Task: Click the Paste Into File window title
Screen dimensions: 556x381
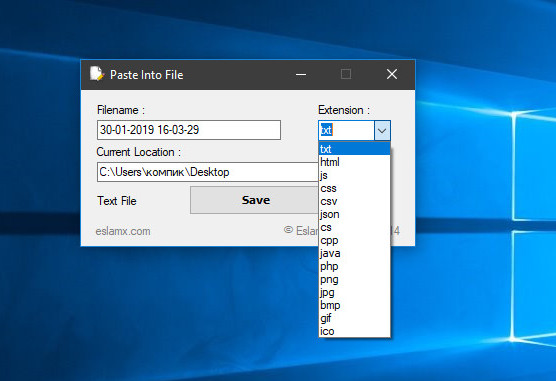Action: coord(146,75)
